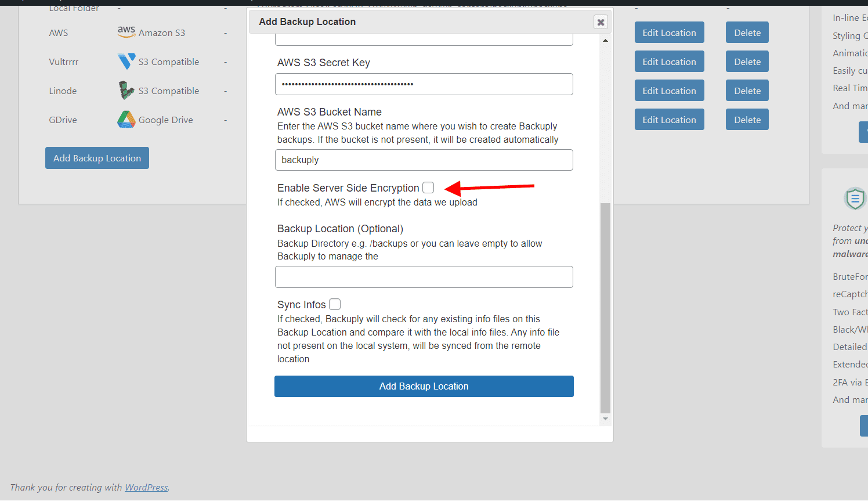Edit the GDrive backup location
This screenshot has width=868, height=501.
click(670, 119)
